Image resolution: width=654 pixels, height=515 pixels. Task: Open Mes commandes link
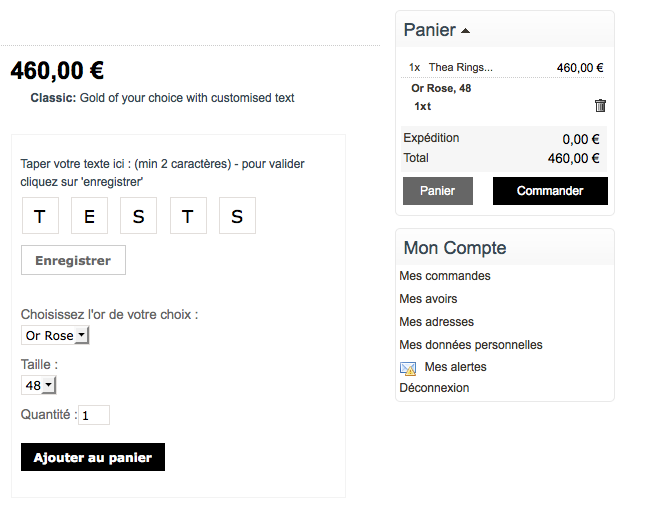(x=445, y=276)
